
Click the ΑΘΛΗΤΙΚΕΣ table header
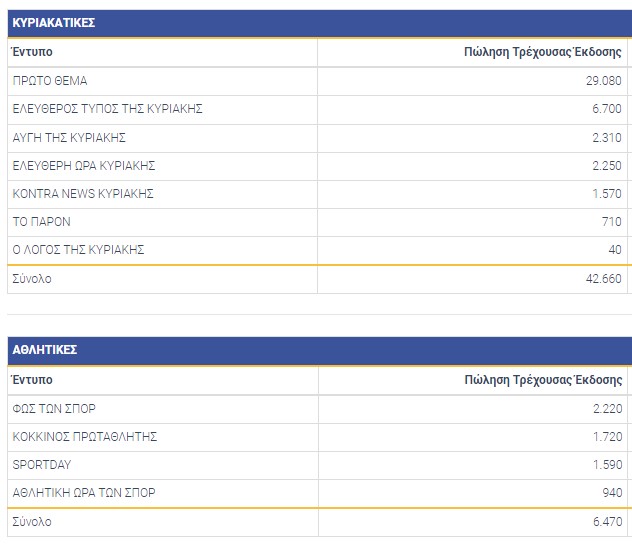[x=45, y=350]
